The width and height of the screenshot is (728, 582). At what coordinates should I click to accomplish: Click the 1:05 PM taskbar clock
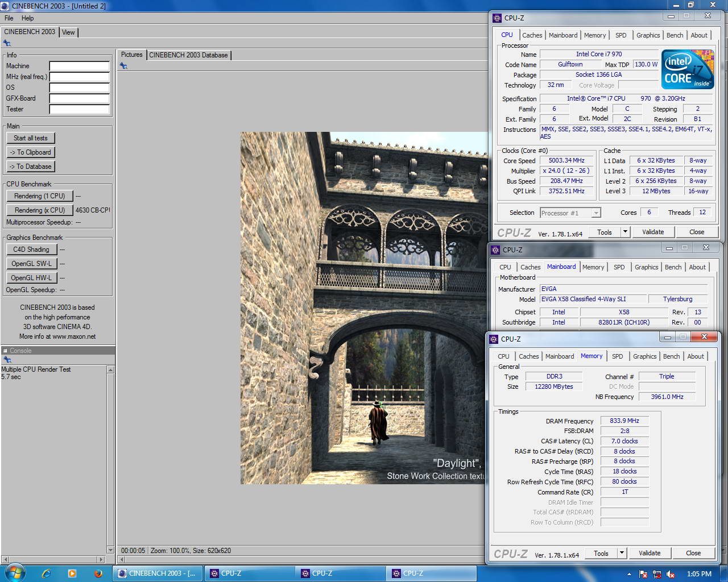[699, 574]
